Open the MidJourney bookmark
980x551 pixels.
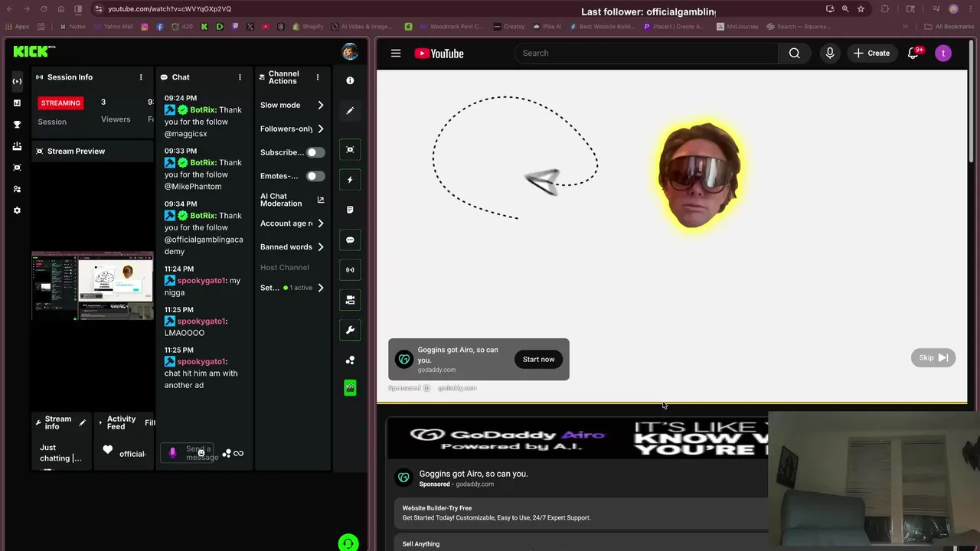point(738,26)
